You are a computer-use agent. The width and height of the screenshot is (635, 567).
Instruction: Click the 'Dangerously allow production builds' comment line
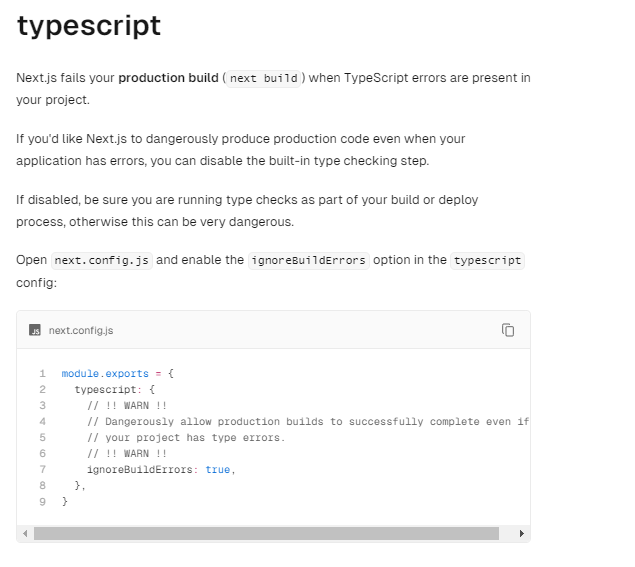[x=308, y=422]
